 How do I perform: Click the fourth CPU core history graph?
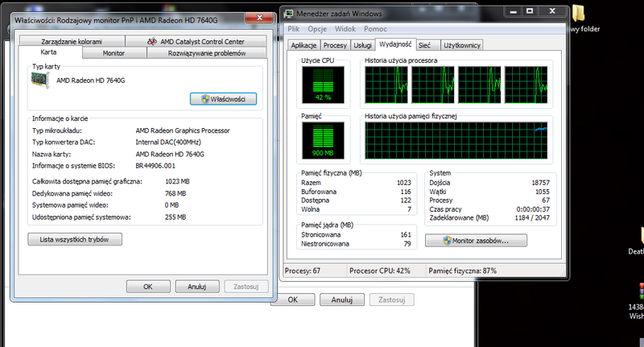[x=526, y=85]
